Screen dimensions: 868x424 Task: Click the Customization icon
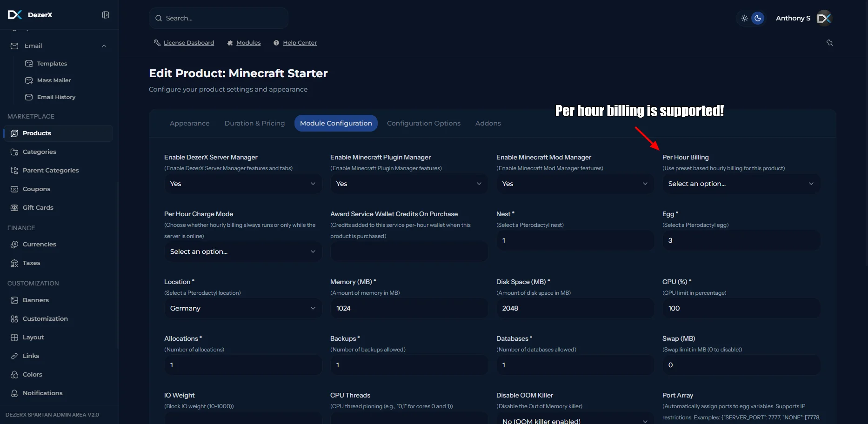(14, 319)
